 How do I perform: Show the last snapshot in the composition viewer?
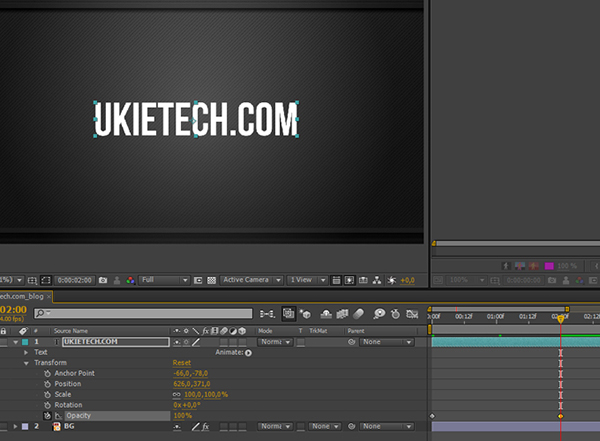pos(117,280)
